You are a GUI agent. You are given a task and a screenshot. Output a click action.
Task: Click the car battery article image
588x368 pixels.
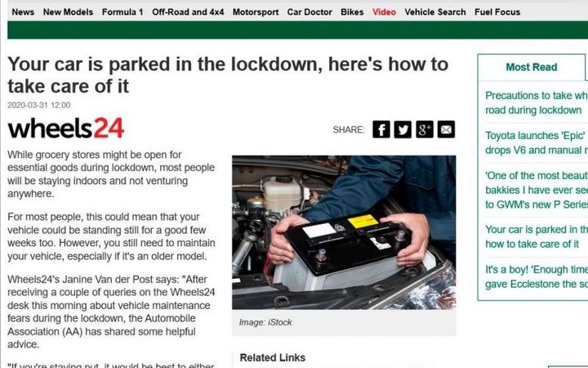(x=344, y=232)
